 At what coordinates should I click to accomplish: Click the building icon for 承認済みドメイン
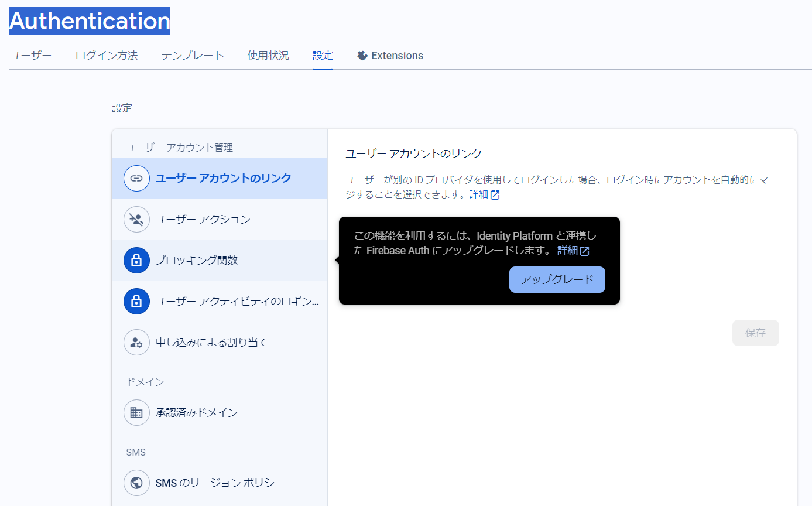tap(136, 413)
